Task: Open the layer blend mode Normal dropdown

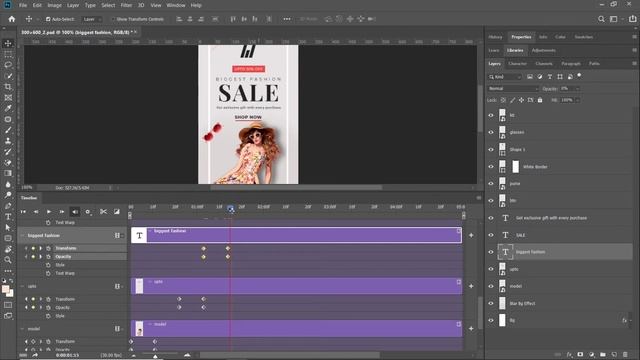Action: tap(513, 89)
